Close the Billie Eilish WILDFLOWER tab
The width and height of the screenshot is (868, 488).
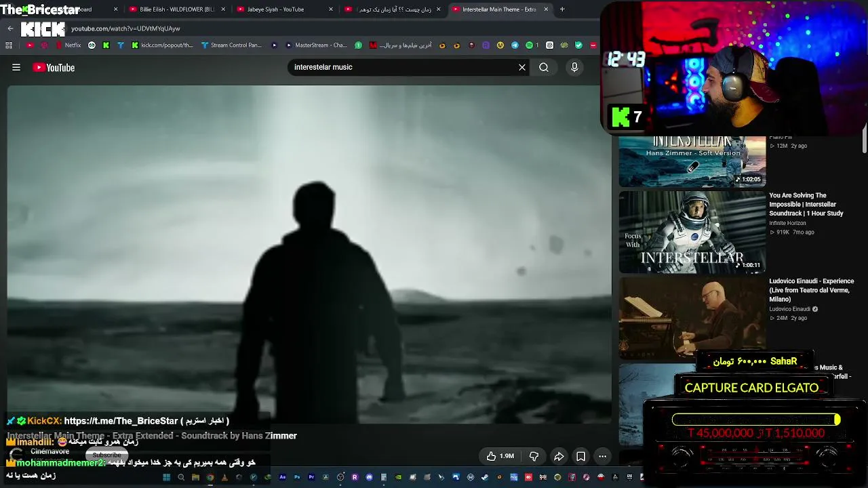tap(223, 9)
